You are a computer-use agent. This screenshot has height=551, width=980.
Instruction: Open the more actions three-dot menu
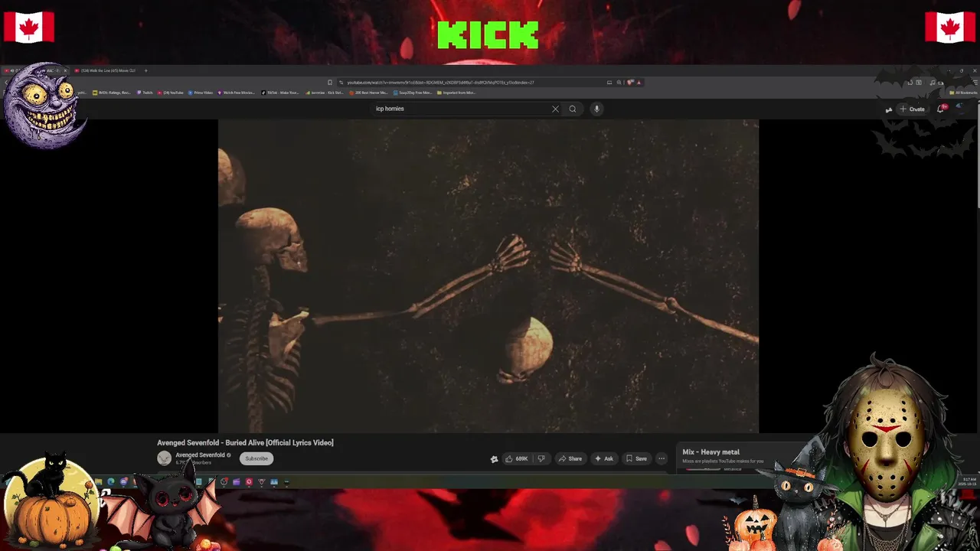click(x=661, y=458)
